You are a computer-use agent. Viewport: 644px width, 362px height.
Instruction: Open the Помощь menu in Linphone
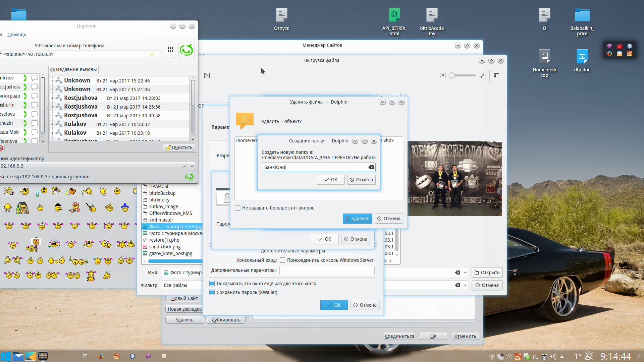[x=16, y=35]
